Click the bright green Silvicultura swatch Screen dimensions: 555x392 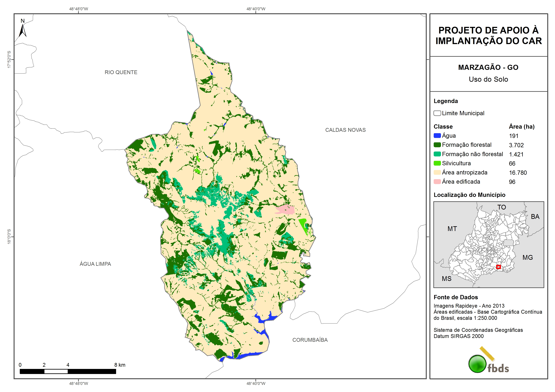pos(437,163)
